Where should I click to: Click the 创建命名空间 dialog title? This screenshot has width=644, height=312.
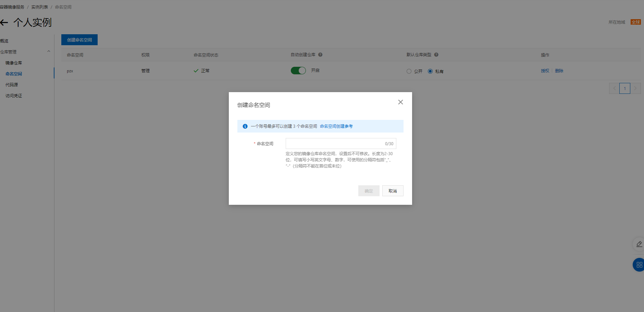[253, 105]
